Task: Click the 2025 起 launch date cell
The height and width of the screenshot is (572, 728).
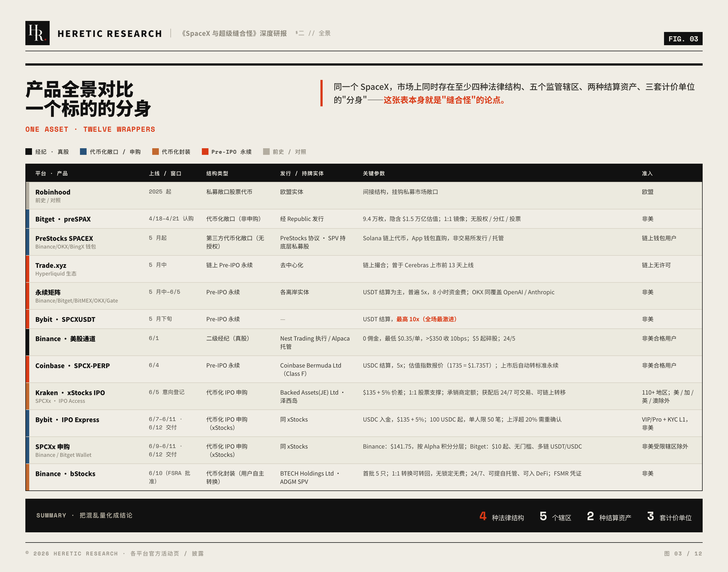Action: click(160, 192)
